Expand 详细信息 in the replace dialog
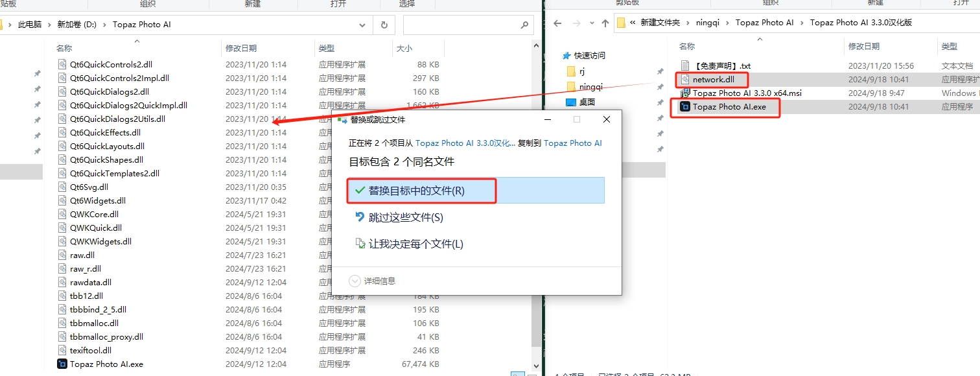 (x=355, y=281)
